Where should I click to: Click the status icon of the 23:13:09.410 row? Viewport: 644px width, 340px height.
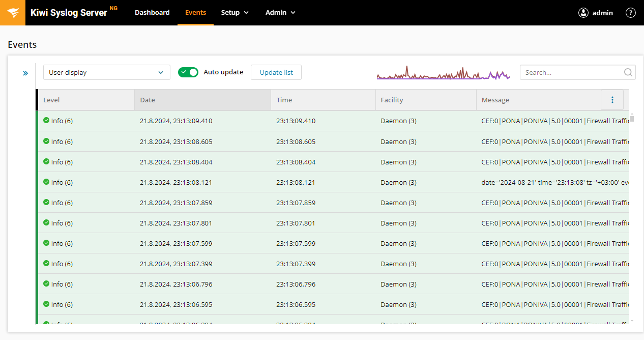tap(46, 121)
